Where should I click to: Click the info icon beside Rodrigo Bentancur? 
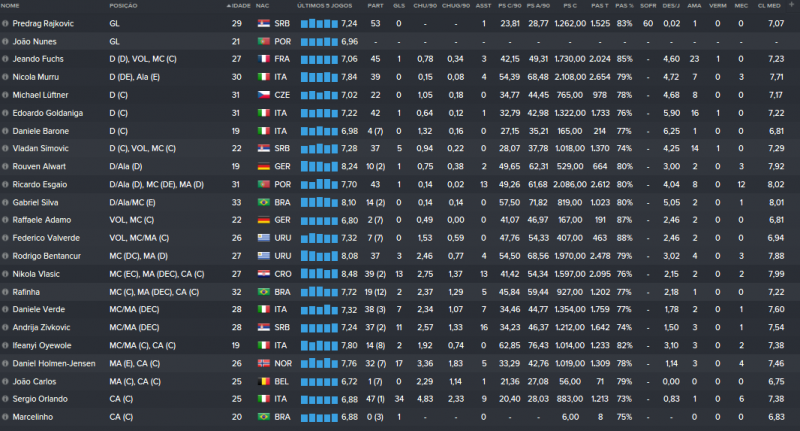tap(6, 256)
